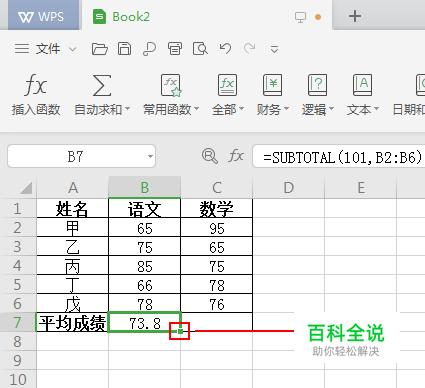Screen dimensions: 425x388
Task: Open 逻辑 logical functions
Action: click(318, 94)
